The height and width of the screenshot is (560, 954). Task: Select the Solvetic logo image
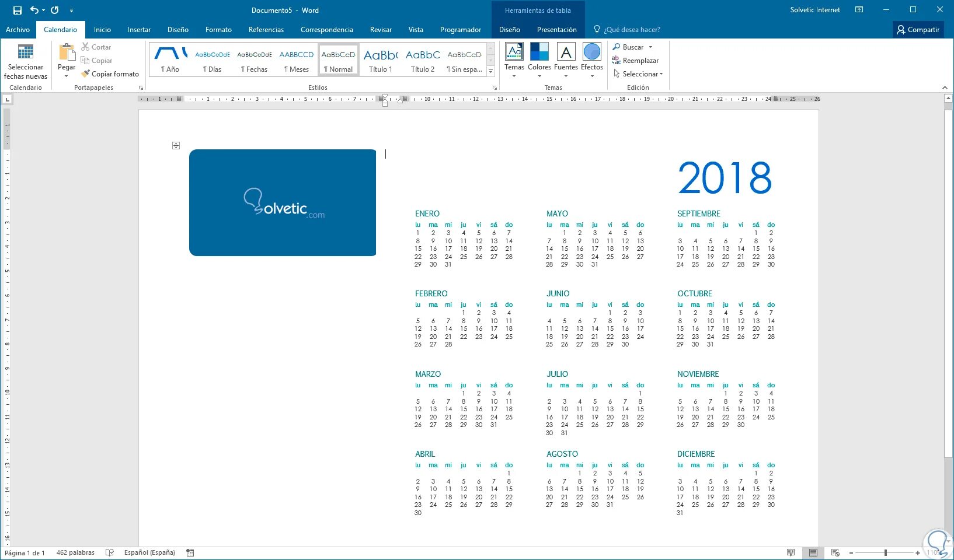pyautogui.click(x=283, y=202)
